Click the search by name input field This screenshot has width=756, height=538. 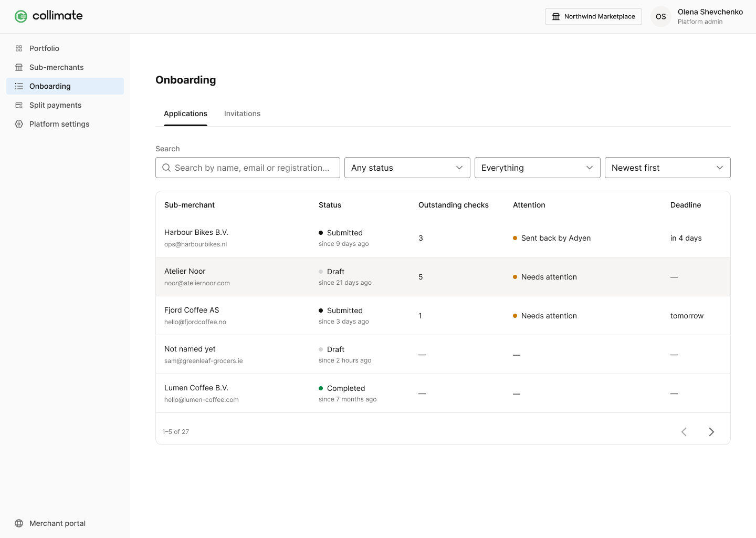(248, 168)
